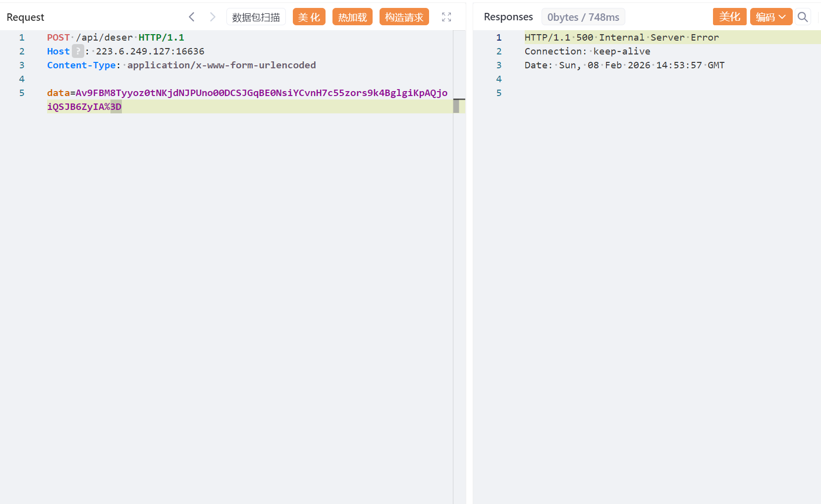This screenshot has width=821, height=504.
Task: Click the Host address 223.6.249.127:16636
Action: click(150, 51)
